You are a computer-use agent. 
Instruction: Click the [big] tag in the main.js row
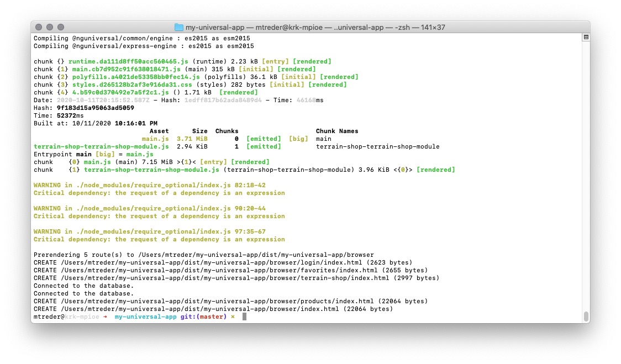tap(298, 139)
